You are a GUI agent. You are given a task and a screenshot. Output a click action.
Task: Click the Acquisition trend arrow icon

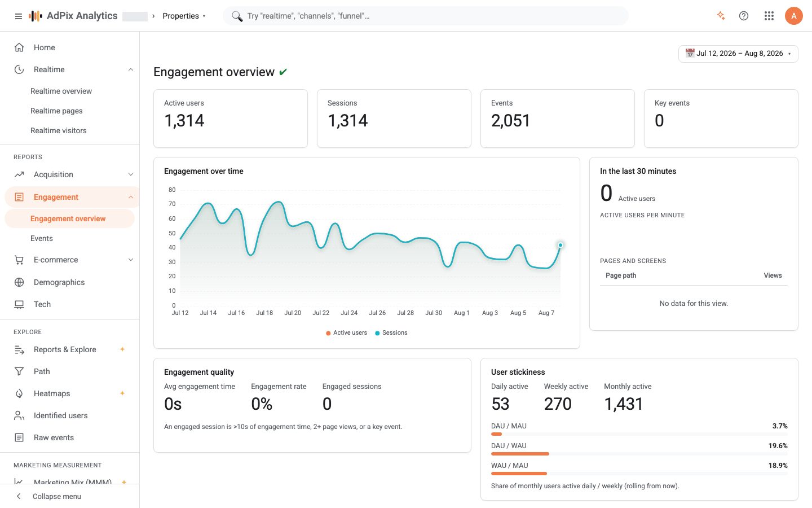point(19,174)
